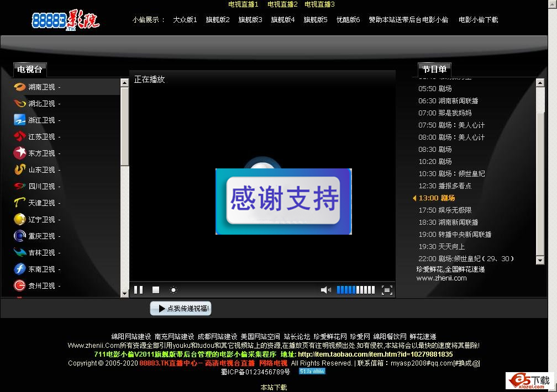The image size is (557, 392).
Task: Click the 湖南卫视 channel logo icon
Action: coord(19,87)
